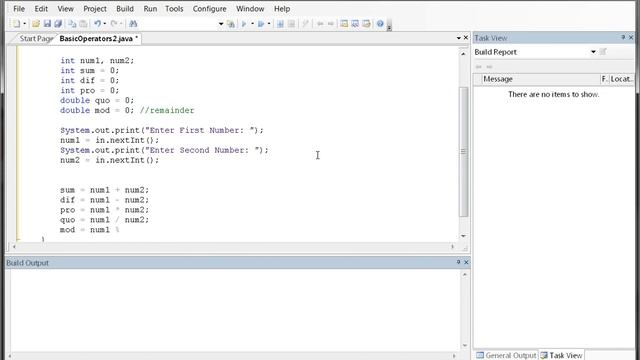
Task: Click the F.. column header in Task View
Action: pos(604,79)
